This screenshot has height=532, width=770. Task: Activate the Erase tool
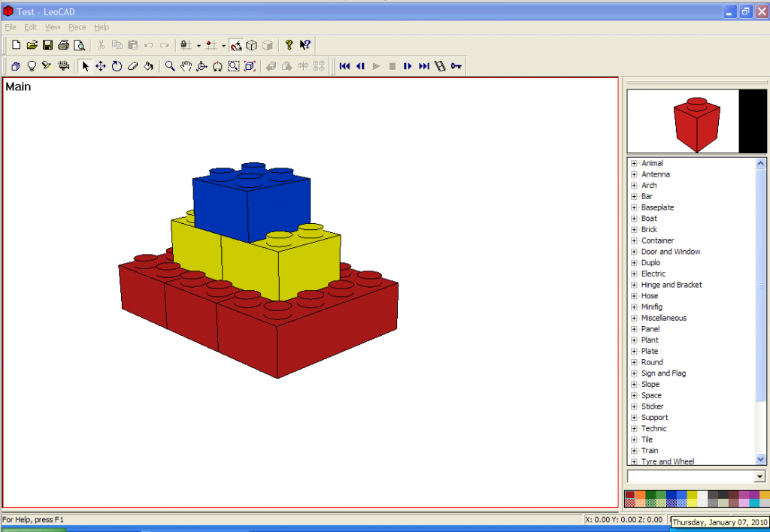132,66
